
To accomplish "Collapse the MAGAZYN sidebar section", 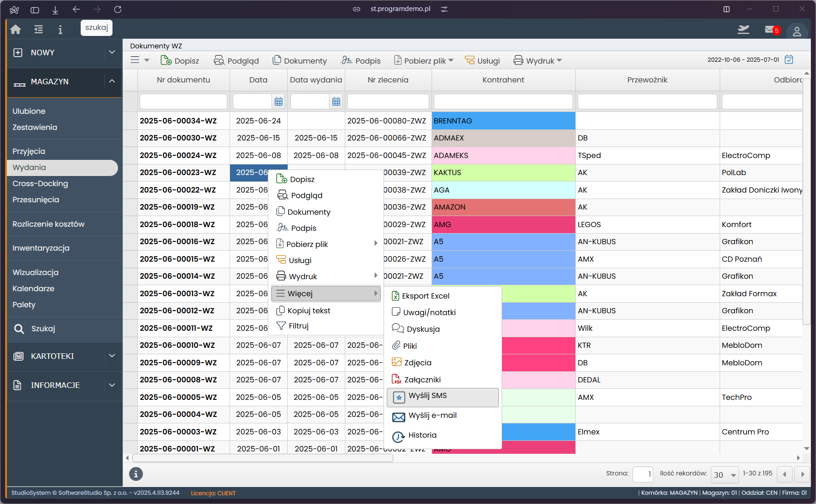I will tap(112, 82).
